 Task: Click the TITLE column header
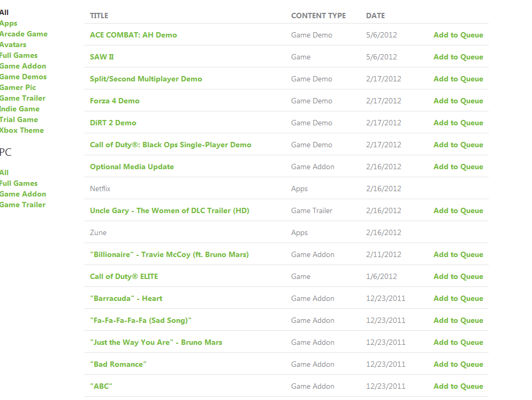coord(99,16)
